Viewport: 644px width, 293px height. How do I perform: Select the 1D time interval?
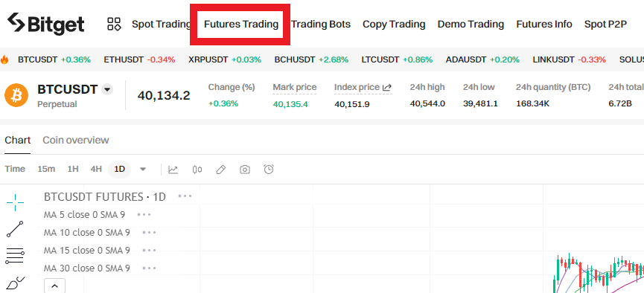(x=120, y=169)
